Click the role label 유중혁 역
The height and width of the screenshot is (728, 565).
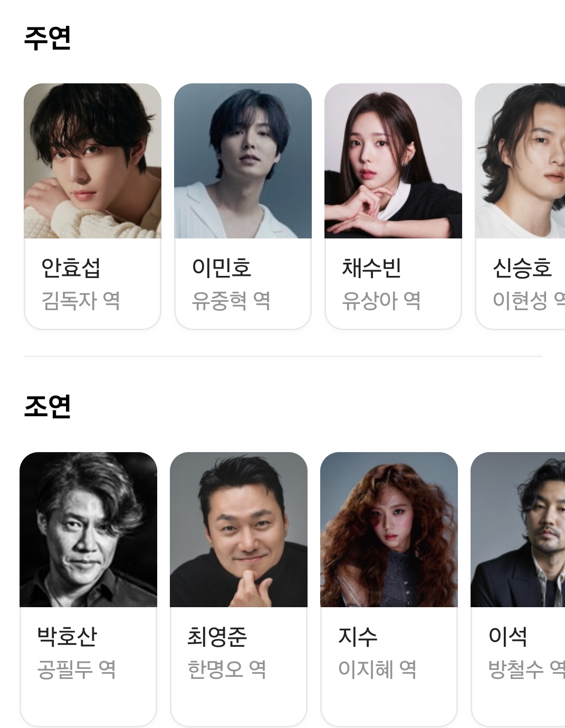pos(231,301)
